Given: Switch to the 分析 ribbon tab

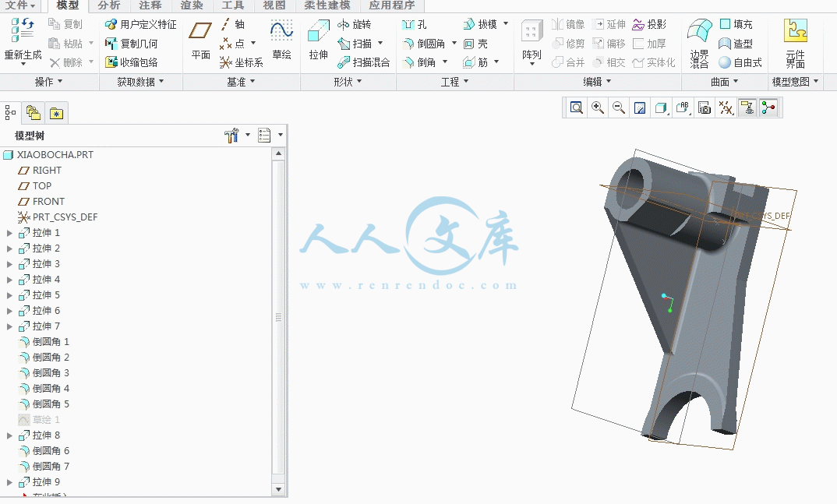Looking at the screenshot, I should click(x=109, y=5).
